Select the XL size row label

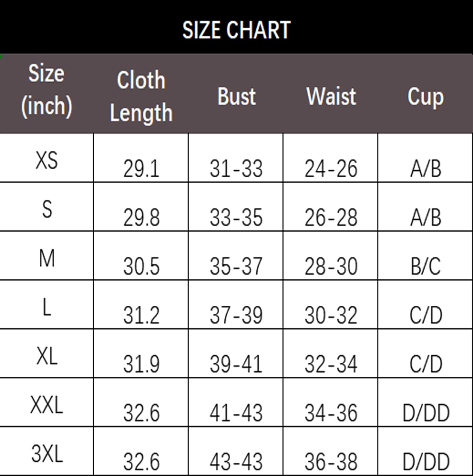(x=47, y=356)
